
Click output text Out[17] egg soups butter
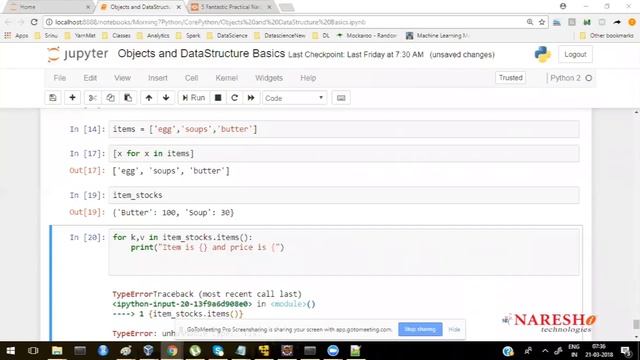point(171,171)
